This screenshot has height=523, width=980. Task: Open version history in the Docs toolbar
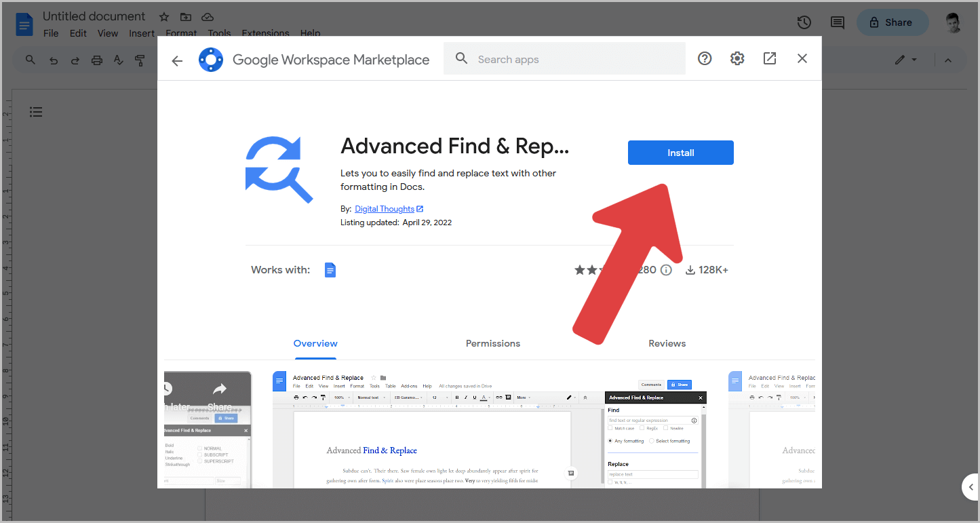804,22
